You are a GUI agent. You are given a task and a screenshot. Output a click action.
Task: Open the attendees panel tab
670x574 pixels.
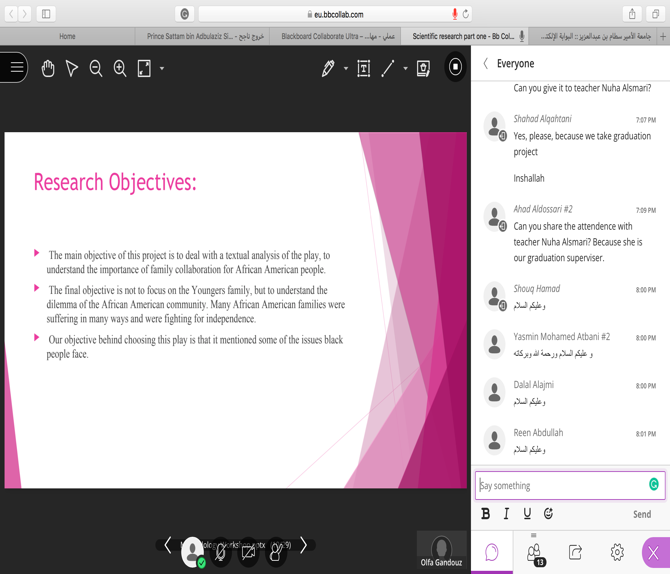click(x=534, y=552)
